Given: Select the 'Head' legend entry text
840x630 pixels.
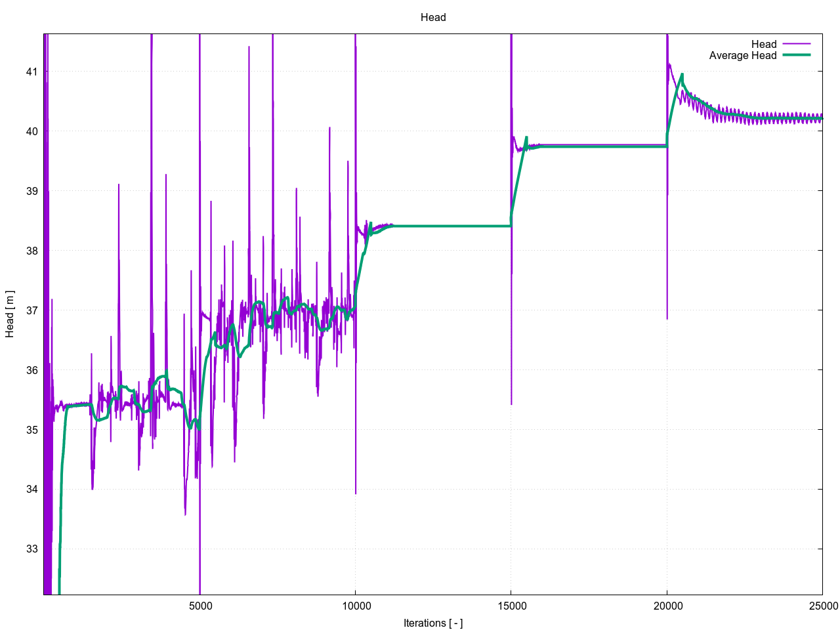Looking at the screenshot, I should coord(763,44).
